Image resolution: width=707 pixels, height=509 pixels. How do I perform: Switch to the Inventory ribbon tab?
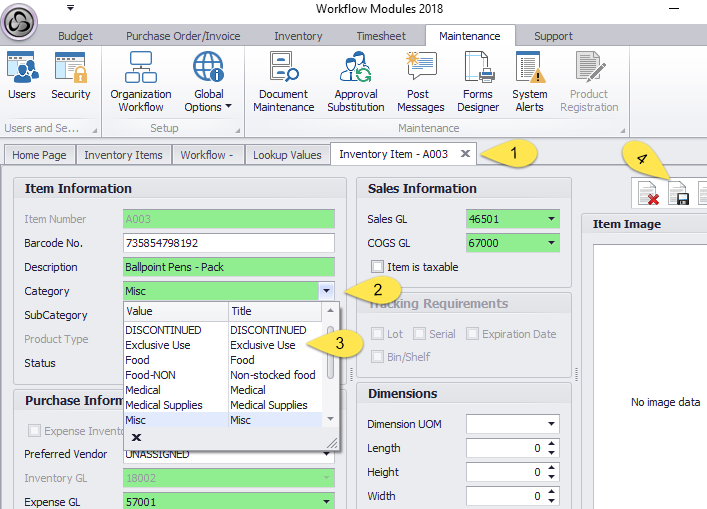298,36
